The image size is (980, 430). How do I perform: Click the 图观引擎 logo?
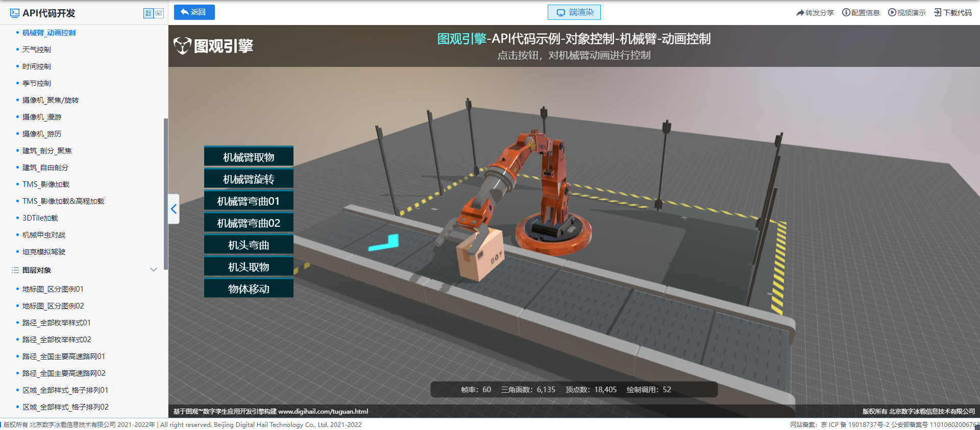(x=213, y=46)
